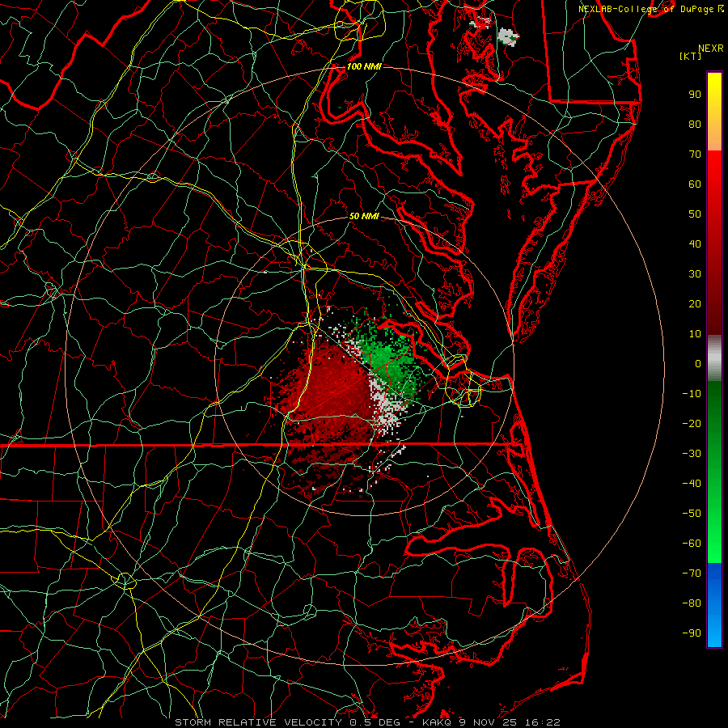Click the gray echo patch near the top

507,36
